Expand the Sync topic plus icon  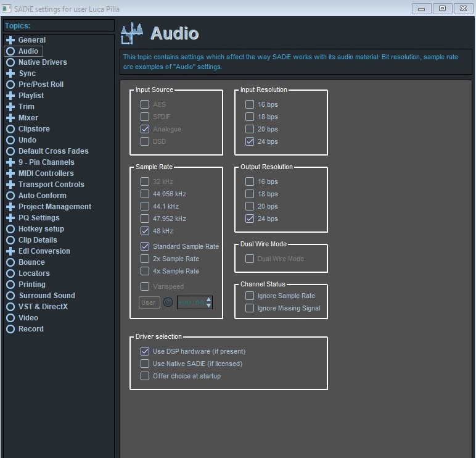click(x=10, y=73)
